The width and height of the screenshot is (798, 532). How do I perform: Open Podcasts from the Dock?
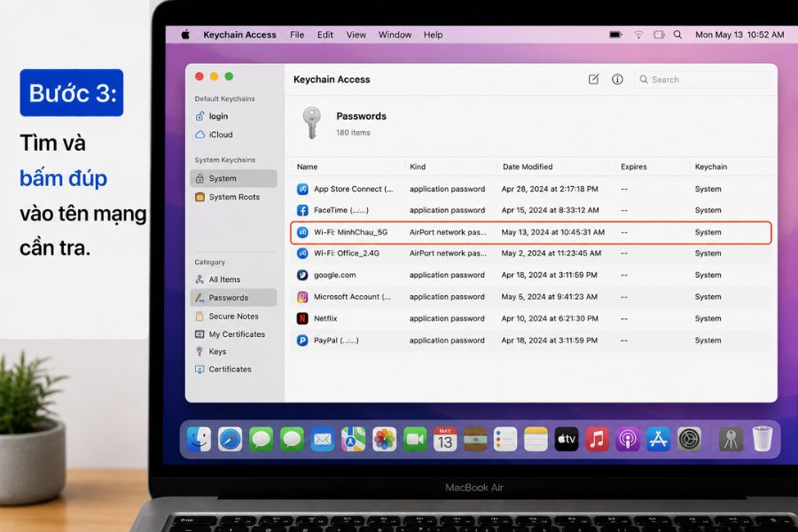[x=628, y=440]
